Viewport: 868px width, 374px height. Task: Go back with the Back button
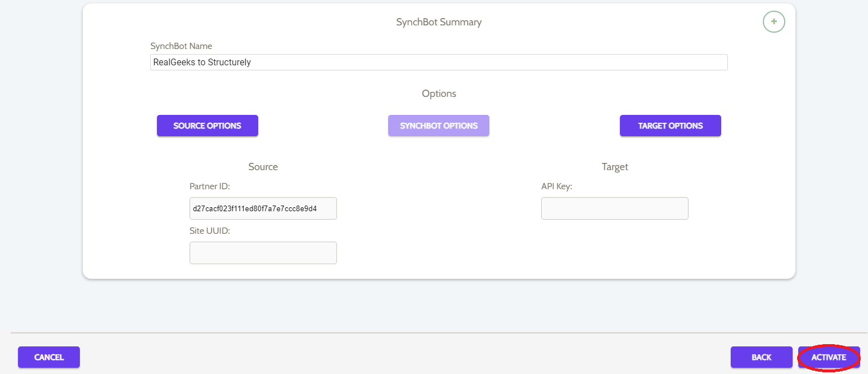point(762,357)
